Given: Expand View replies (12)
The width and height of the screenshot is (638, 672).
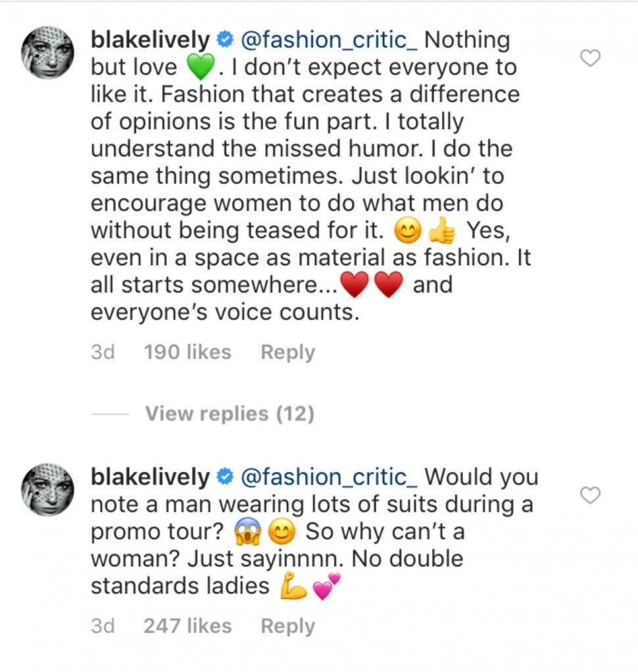Looking at the screenshot, I should (229, 414).
